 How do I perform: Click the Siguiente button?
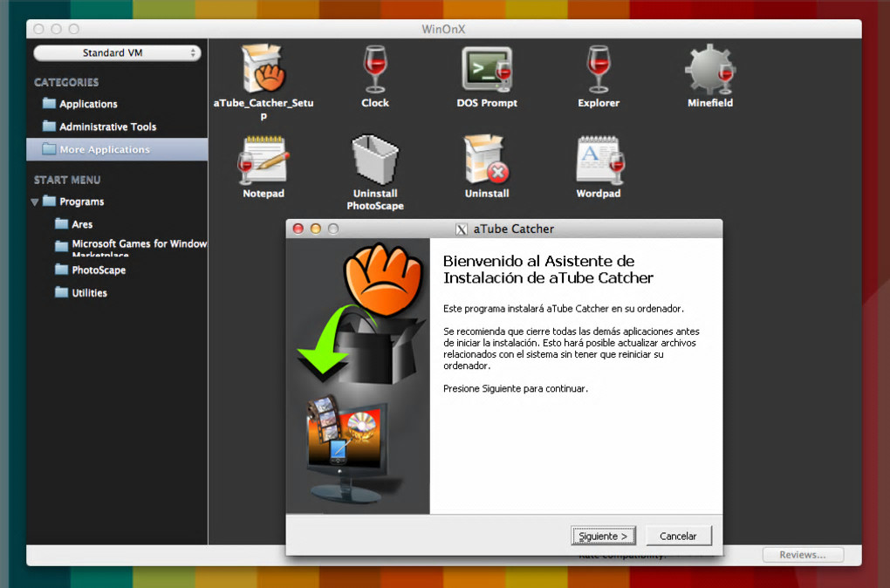pyautogui.click(x=603, y=536)
